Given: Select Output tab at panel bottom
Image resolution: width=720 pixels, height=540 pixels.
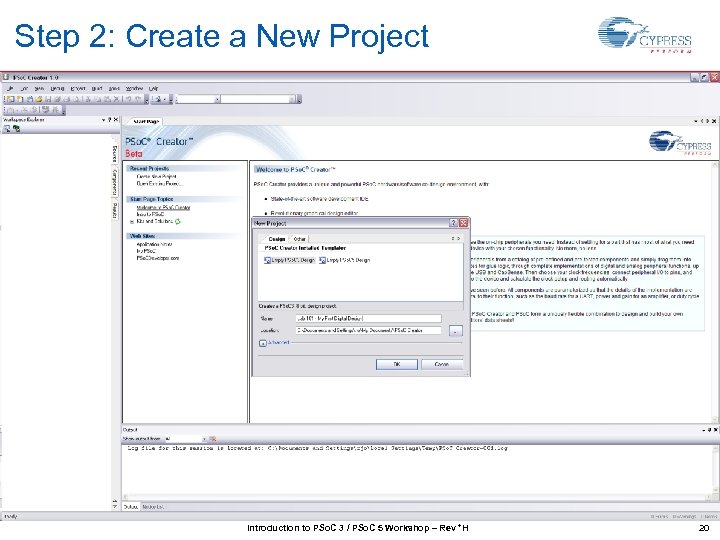Looking at the screenshot, I should (x=131, y=507).
